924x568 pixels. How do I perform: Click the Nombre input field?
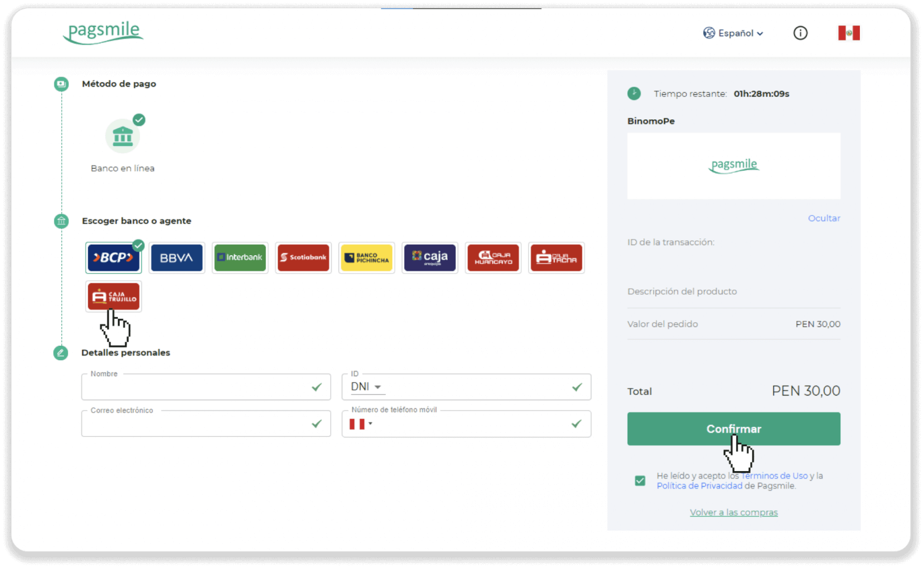[x=196, y=387]
